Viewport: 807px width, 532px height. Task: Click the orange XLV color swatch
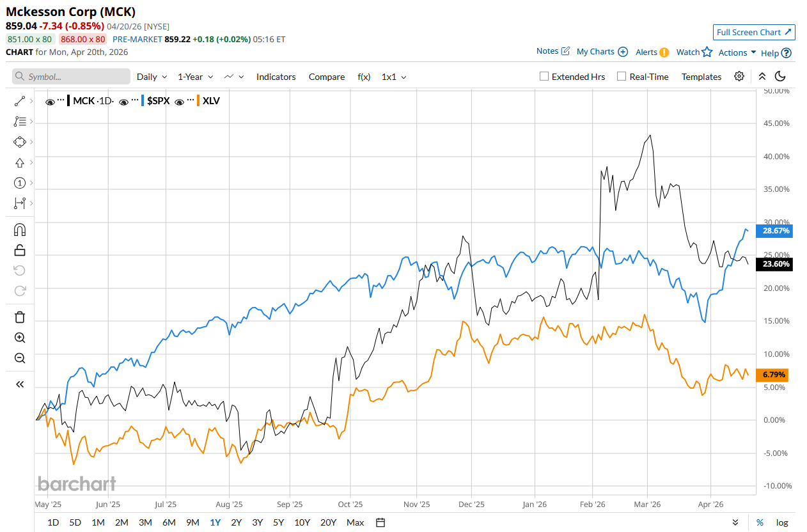tap(199, 101)
